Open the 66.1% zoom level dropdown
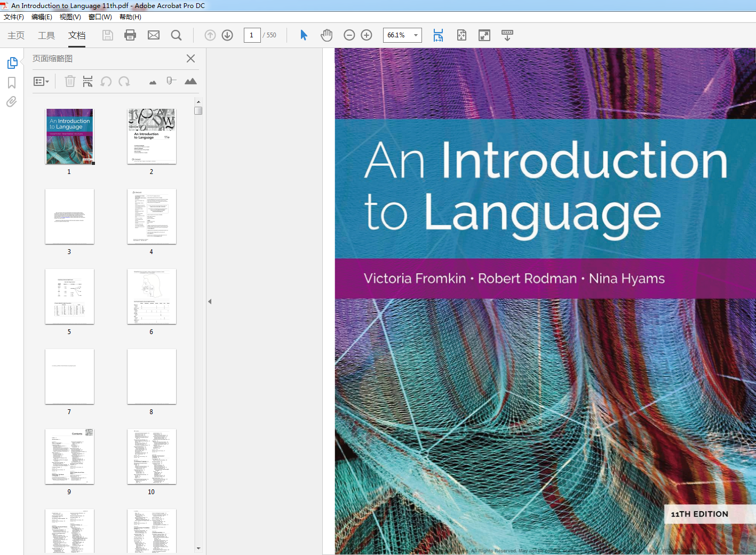 point(402,35)
